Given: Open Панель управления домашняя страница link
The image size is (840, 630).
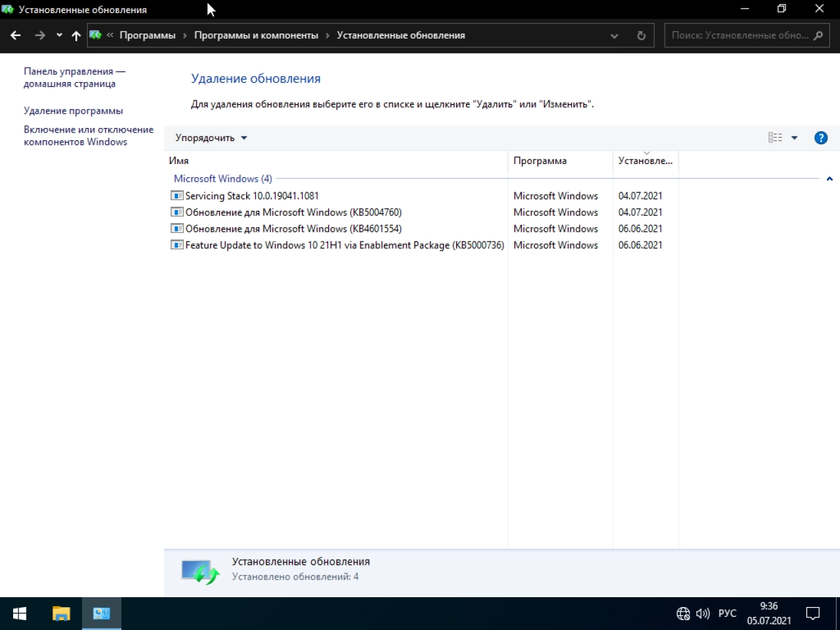Looking at the screenshot, I should point(75,77).
